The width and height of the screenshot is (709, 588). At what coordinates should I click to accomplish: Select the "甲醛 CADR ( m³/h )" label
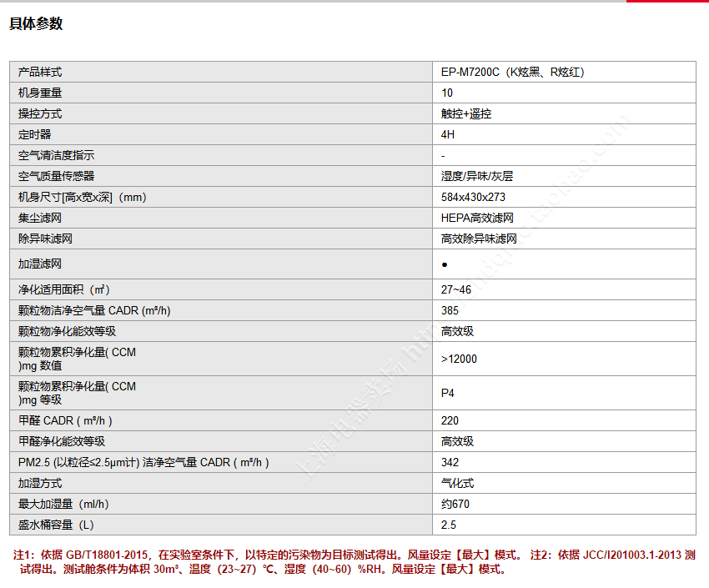65,420
